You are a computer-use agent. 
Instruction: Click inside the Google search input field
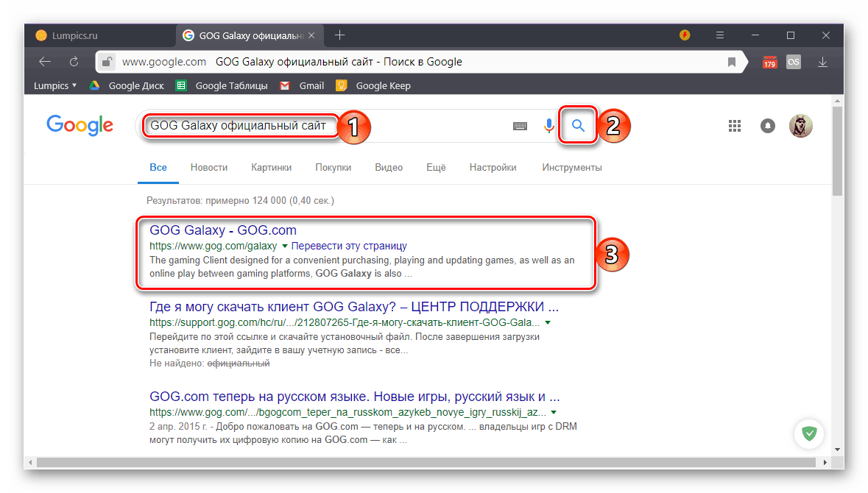[243, 126]
